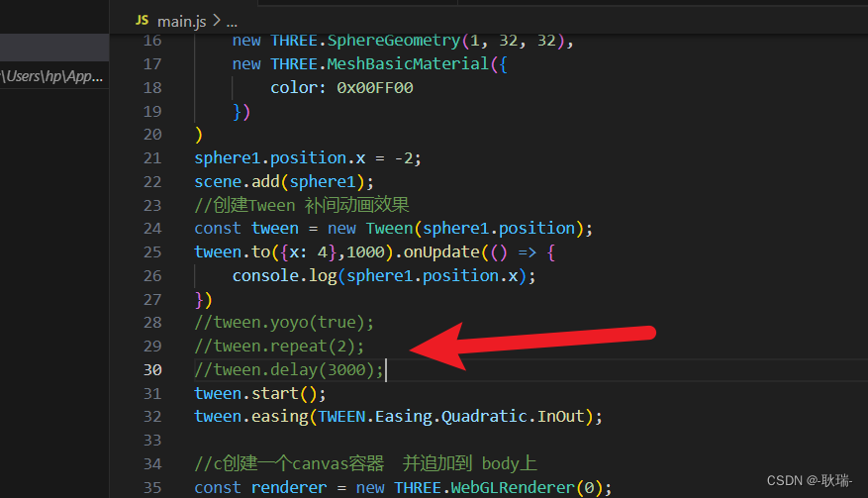
Task: Click line number 16 in gutter
Action: [152, 41]
